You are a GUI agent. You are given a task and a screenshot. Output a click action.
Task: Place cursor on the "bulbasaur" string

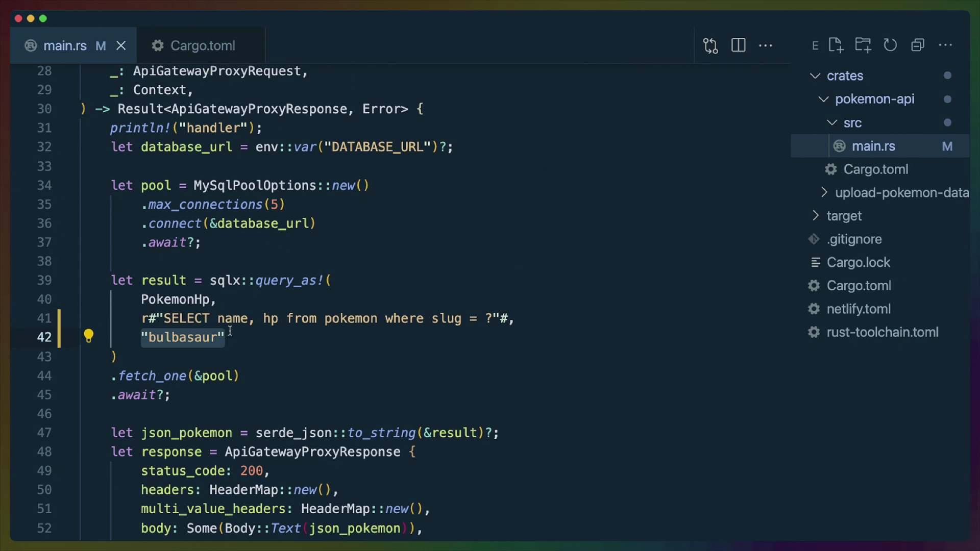183,337
